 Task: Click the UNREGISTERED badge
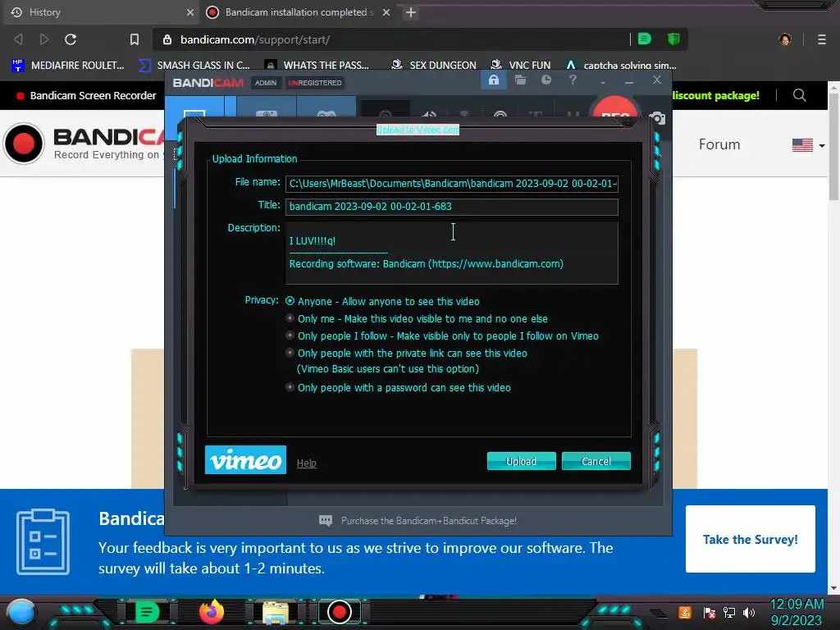[315, 83]
